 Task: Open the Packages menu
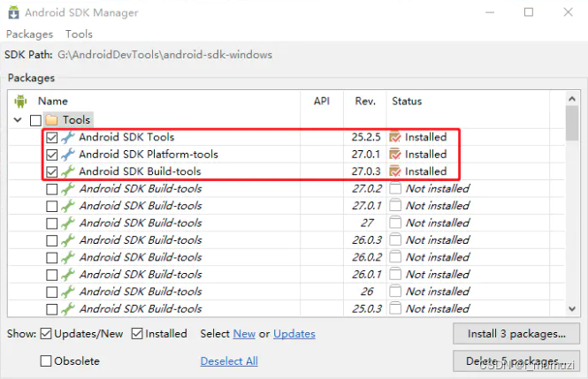click(30, 34)
